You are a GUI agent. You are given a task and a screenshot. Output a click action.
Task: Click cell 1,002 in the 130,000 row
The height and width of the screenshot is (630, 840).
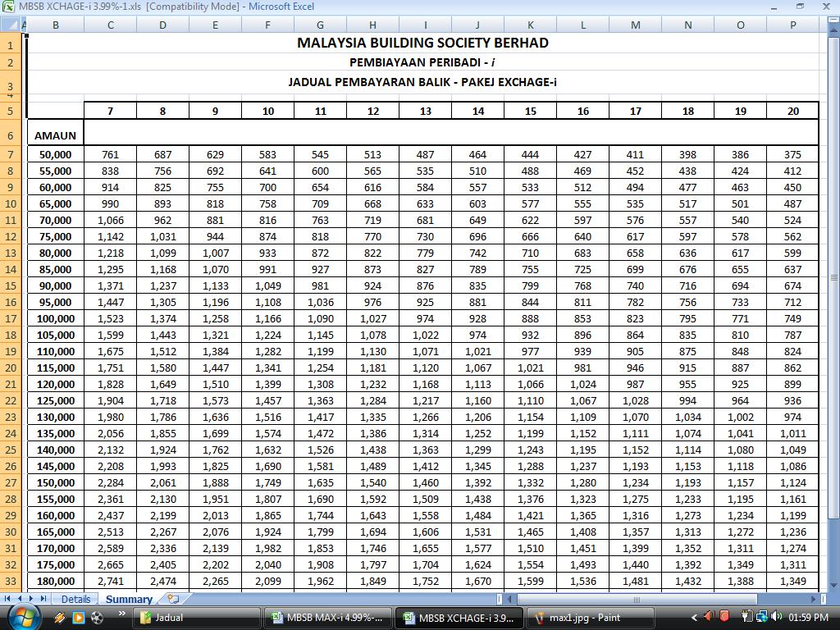click(741, 418)
